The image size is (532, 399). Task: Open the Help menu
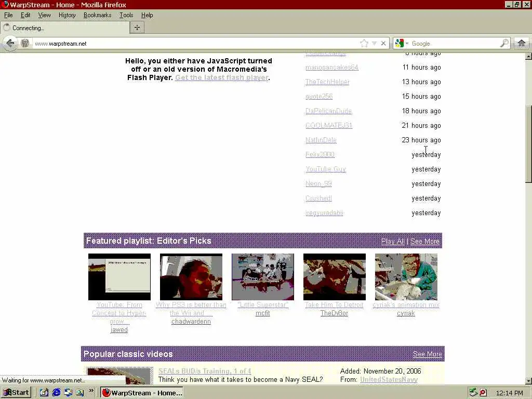click(147, 15)
